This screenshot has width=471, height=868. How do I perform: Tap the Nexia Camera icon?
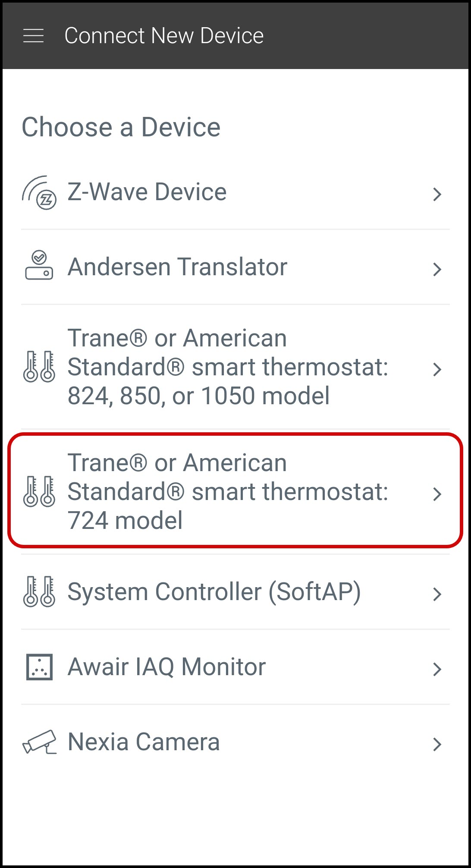39,742
